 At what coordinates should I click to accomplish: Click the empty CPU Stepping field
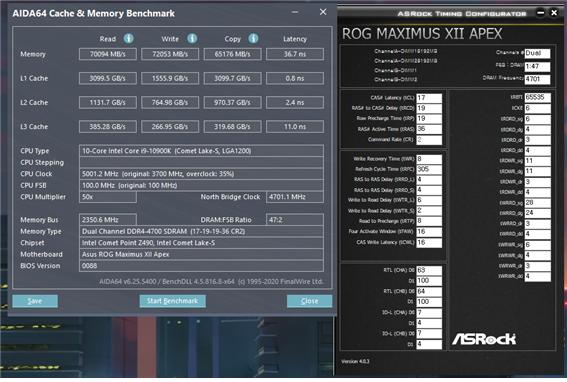pyautogui.click(x=201, y=162)
